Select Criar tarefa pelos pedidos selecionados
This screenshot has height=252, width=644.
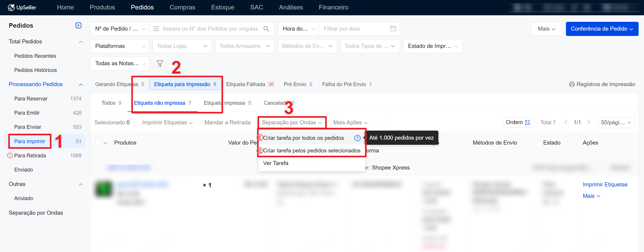pyautogui.click(x=312, y=151)
